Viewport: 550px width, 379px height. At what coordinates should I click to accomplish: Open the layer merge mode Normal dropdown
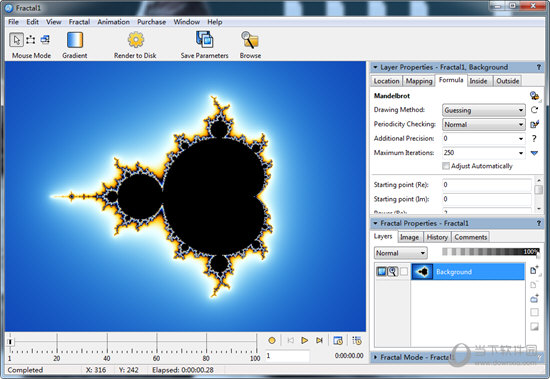click(x=401, y=253)
